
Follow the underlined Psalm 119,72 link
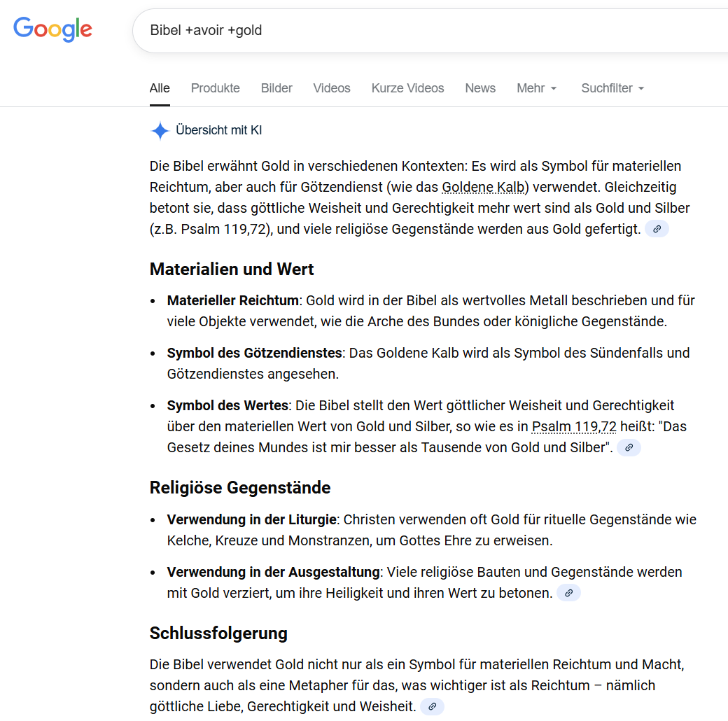574,426
